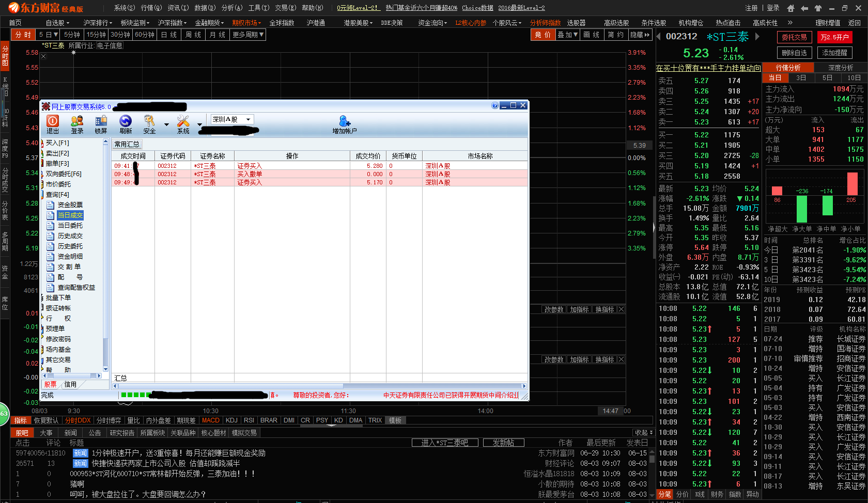Viewport: 868px width, 503px height.
Task: Open the 分时成交 sidebar panel
Action: [x=5, y=179]
